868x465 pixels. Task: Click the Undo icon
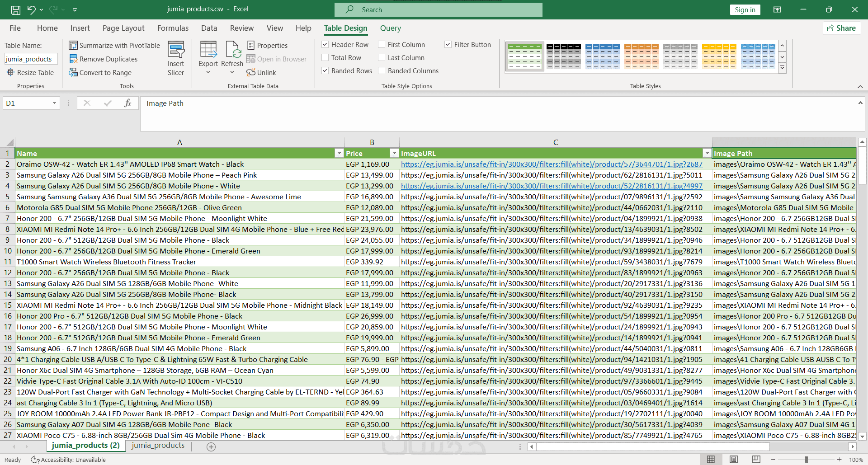(x=31, y=9)
